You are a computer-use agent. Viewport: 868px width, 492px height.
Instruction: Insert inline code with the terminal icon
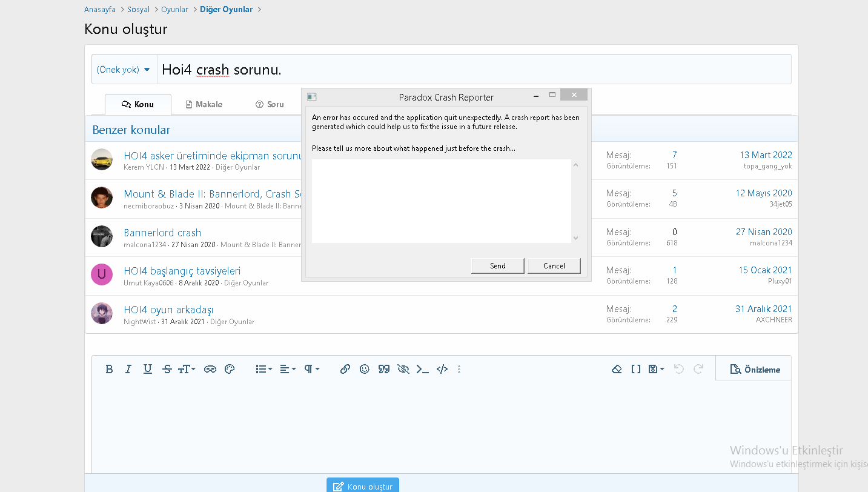[423, 369]
